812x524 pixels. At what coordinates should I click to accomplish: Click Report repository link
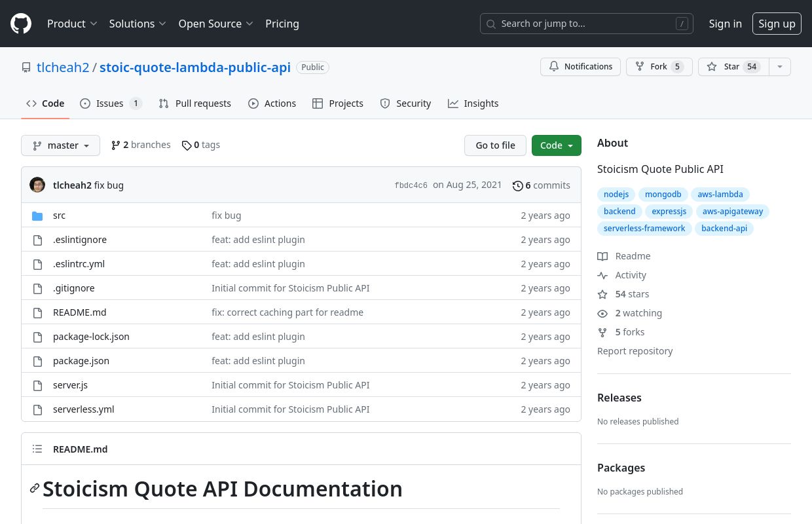point(635,351)
